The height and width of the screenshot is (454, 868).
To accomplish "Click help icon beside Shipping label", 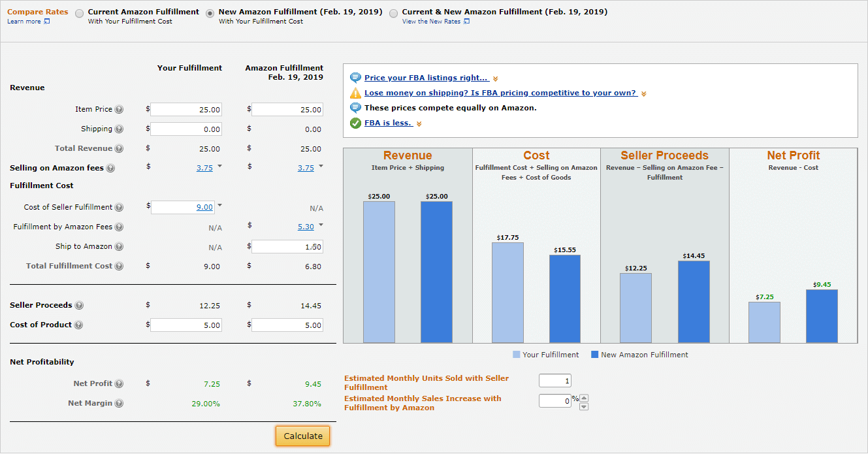I will coord(119,129).
